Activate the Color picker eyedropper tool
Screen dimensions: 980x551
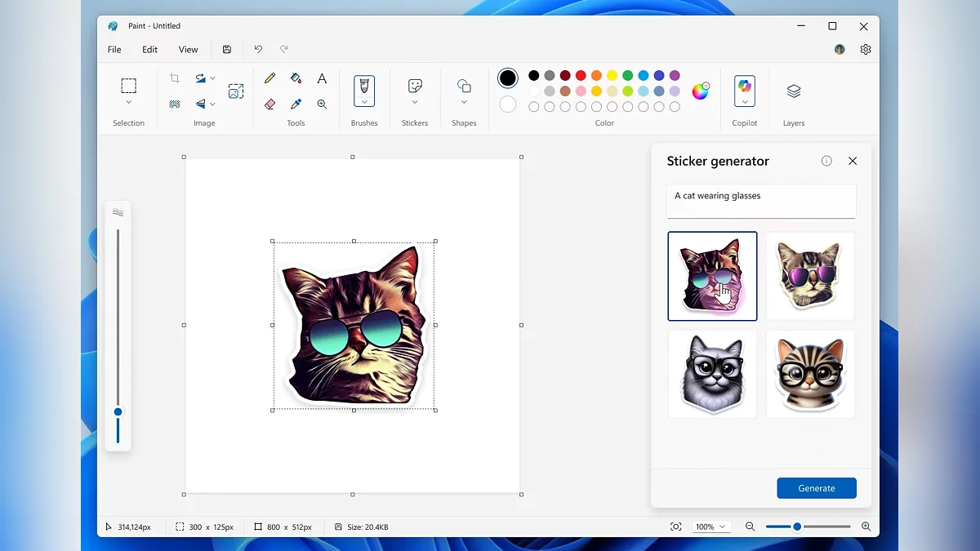pos(296,104)
